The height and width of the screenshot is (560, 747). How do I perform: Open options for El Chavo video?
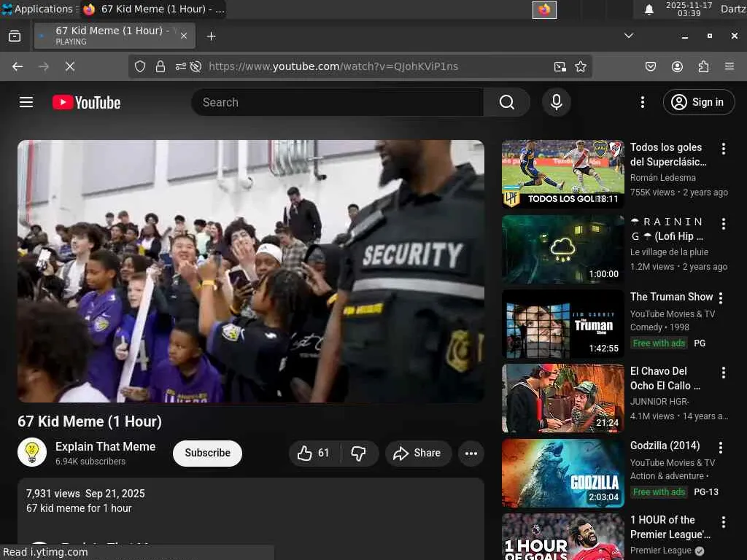[723, 373]
